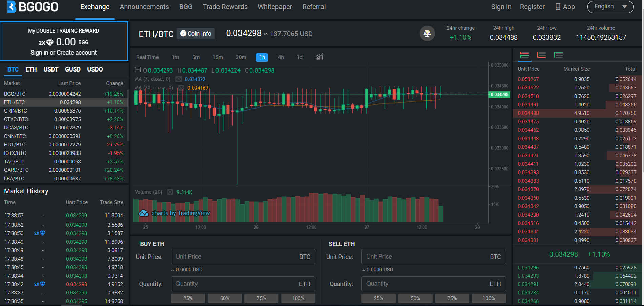Sort market list by Change column
The height and width of the screenshot is (306, 644).
[115, 83]
